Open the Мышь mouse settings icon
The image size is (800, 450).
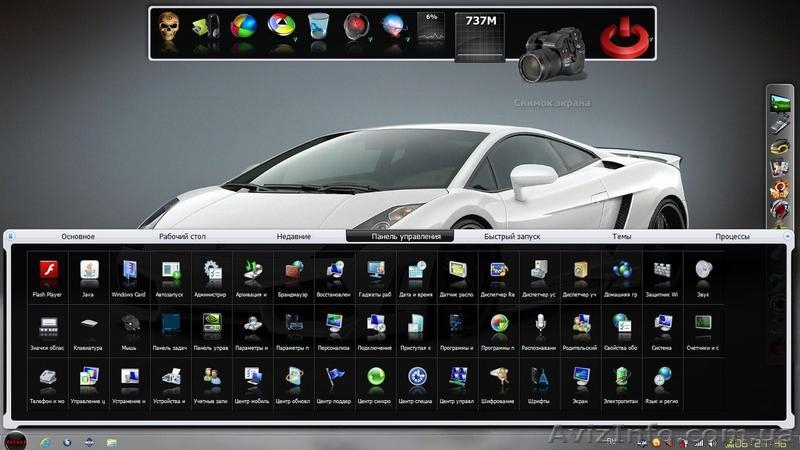pos(129,325)
